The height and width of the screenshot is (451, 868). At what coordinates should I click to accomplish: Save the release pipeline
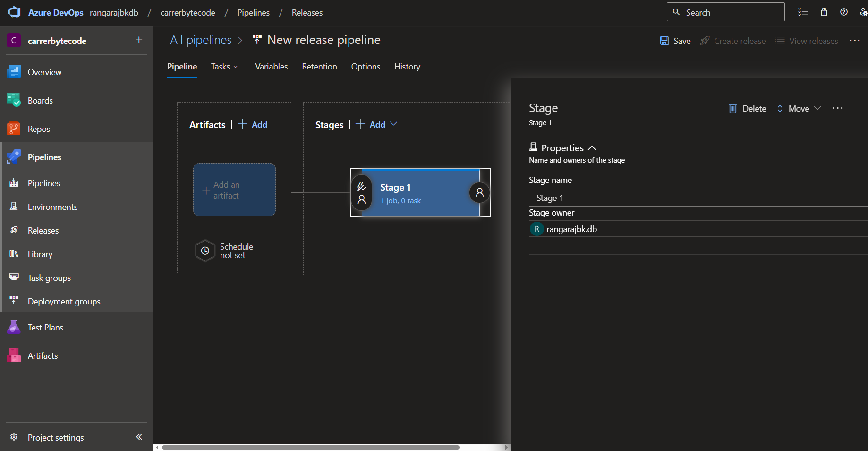tap(675, 41)
